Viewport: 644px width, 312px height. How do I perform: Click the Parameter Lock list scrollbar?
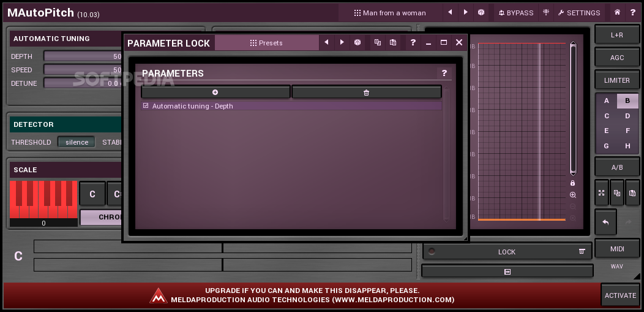tap(446, 154)
